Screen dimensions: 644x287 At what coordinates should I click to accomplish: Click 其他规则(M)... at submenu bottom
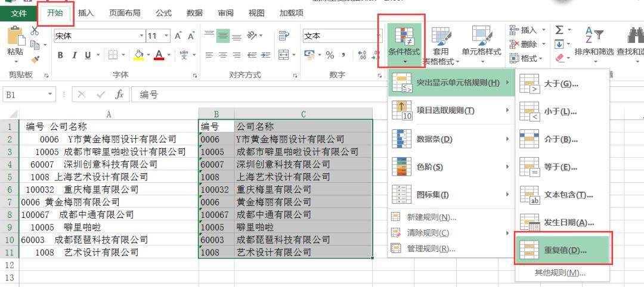(560, 273)
